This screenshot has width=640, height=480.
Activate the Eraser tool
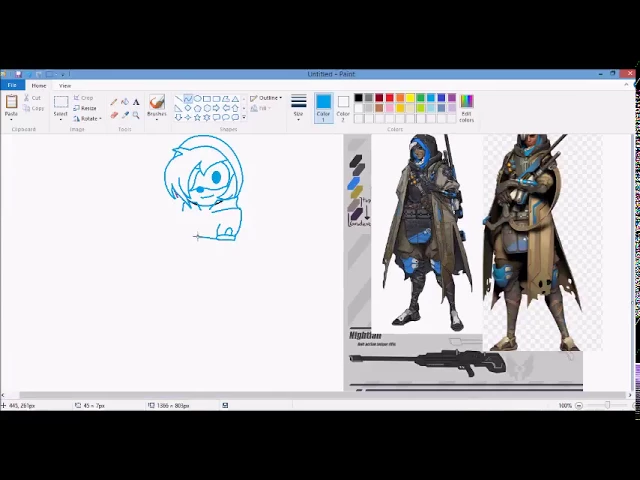[x=114, y=115]
